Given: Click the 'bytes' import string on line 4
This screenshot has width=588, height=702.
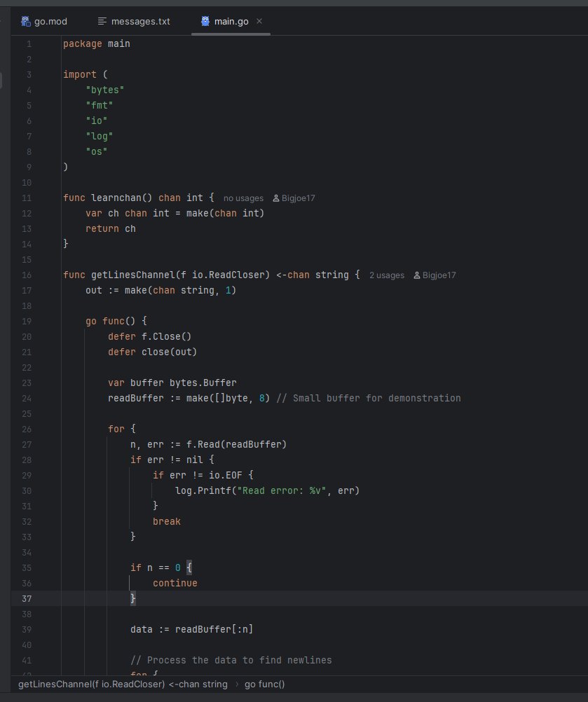Looking at the screenshot, I should tap(104, 90).
